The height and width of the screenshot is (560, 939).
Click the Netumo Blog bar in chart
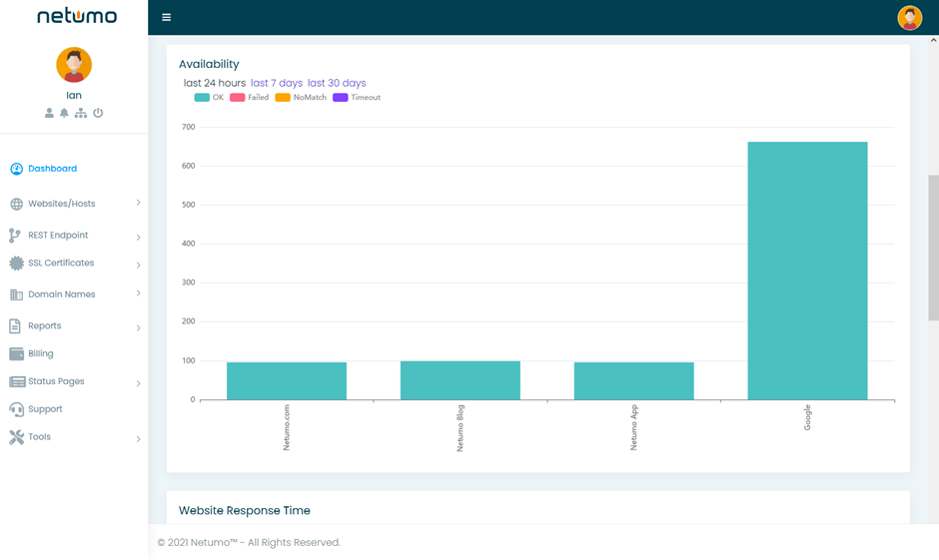460,380
